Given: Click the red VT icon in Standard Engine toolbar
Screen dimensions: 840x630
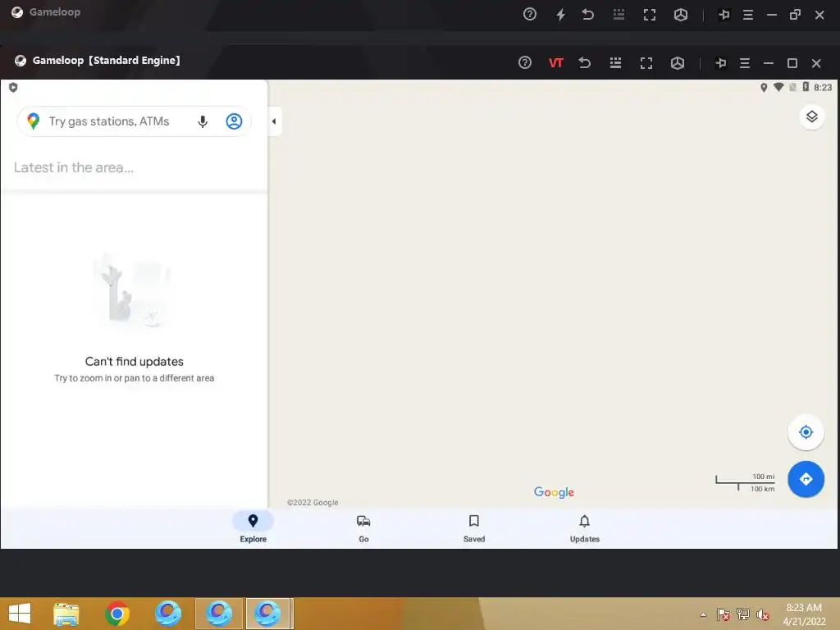Looking at the screenshot, I should (x=556, y=63).
